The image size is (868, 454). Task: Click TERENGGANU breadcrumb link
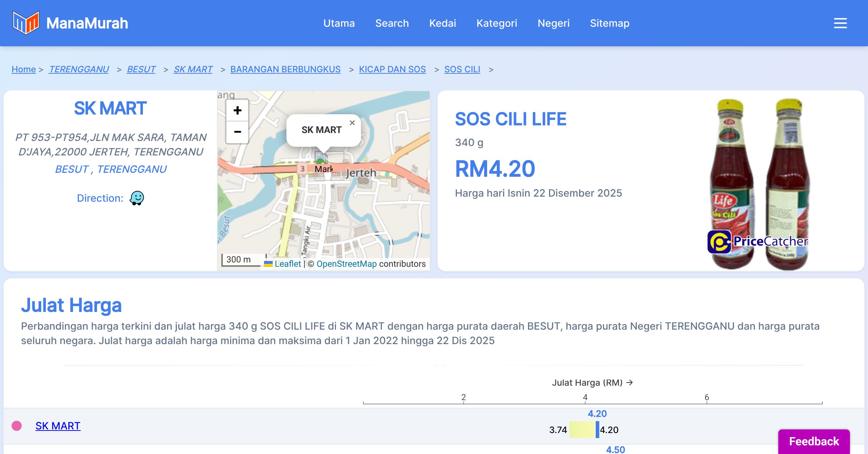point(79,69)
